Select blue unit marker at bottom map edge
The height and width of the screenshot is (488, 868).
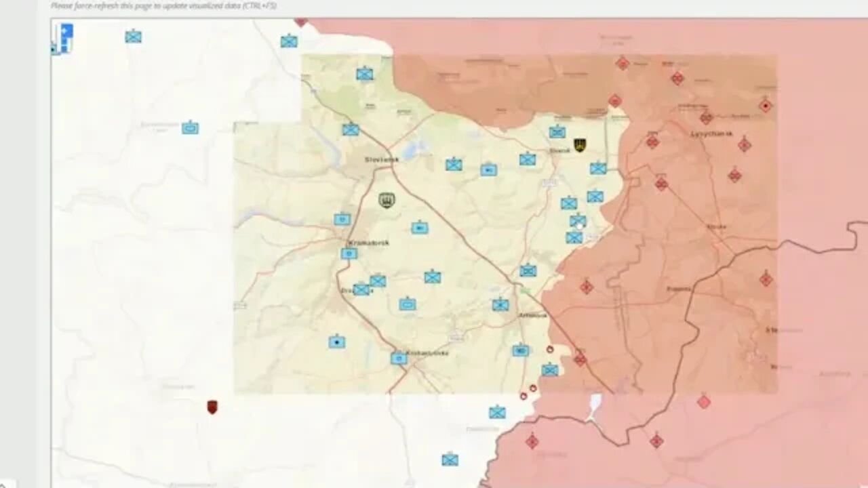click(x=450, y=460)
